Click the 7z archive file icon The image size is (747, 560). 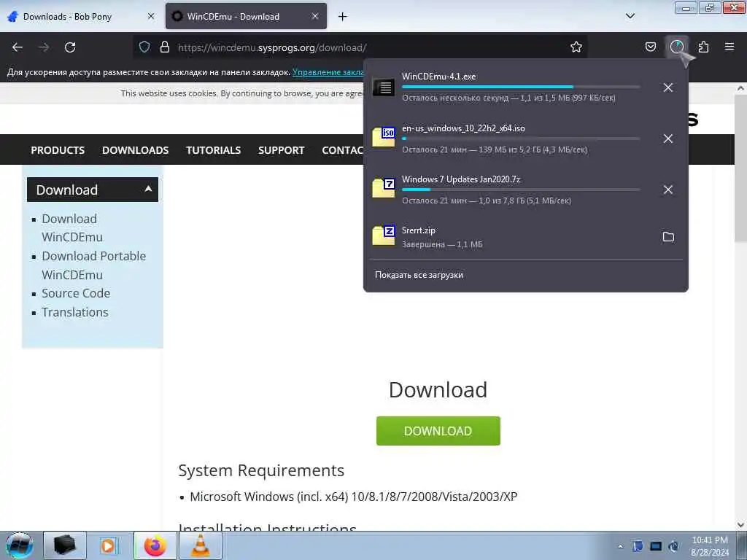pyautogui.click(x=384, y=188)
